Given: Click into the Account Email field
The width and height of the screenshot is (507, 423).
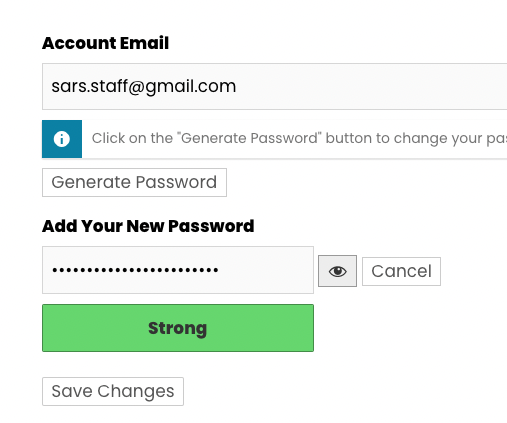Looking at the screenshot, I should click(274, 86).
